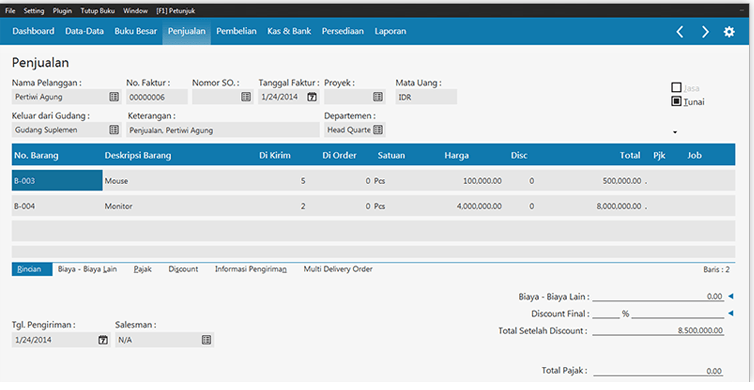Open the Window menu

pyautogui.click(x=135, y=11)
